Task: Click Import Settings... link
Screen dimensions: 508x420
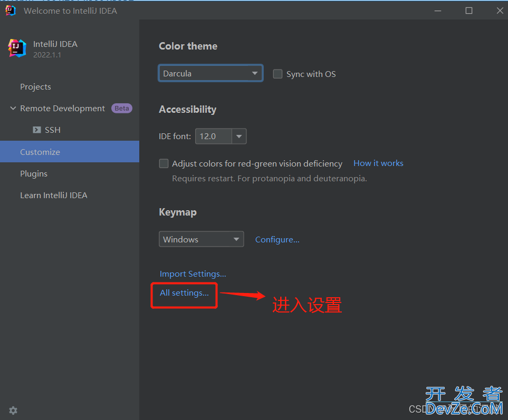Action: [193, 274]
